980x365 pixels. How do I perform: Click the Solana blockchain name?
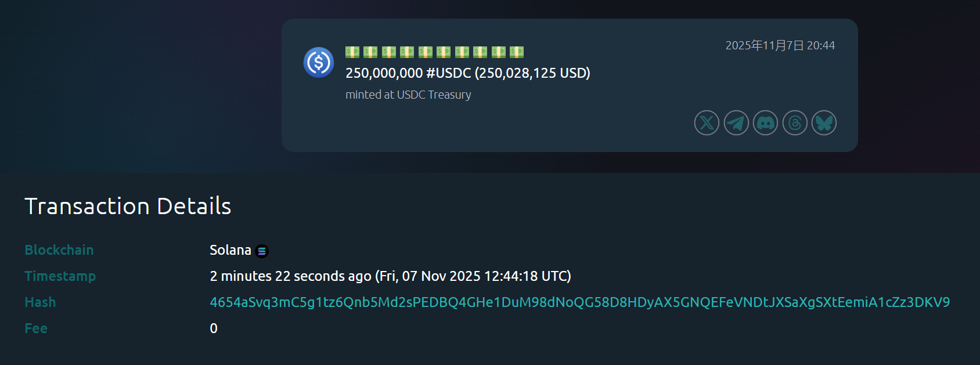point(230,250)
